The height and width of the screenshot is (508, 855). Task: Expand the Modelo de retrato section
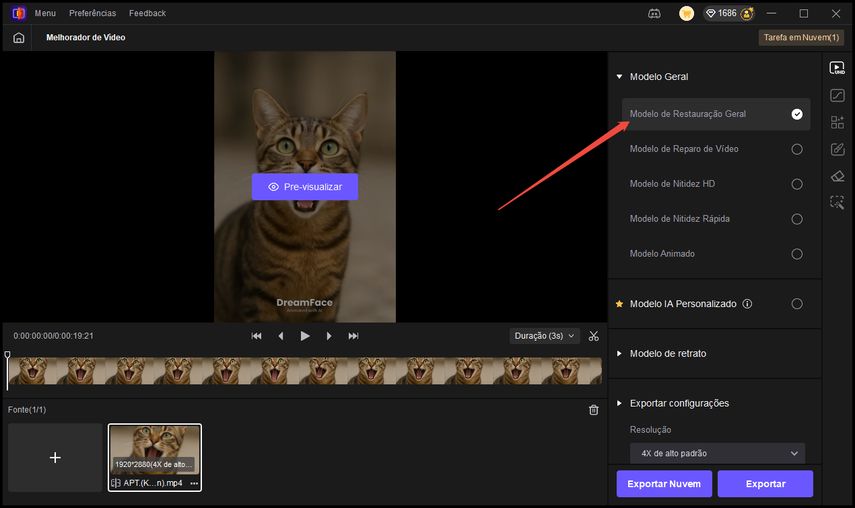(619, 353)
